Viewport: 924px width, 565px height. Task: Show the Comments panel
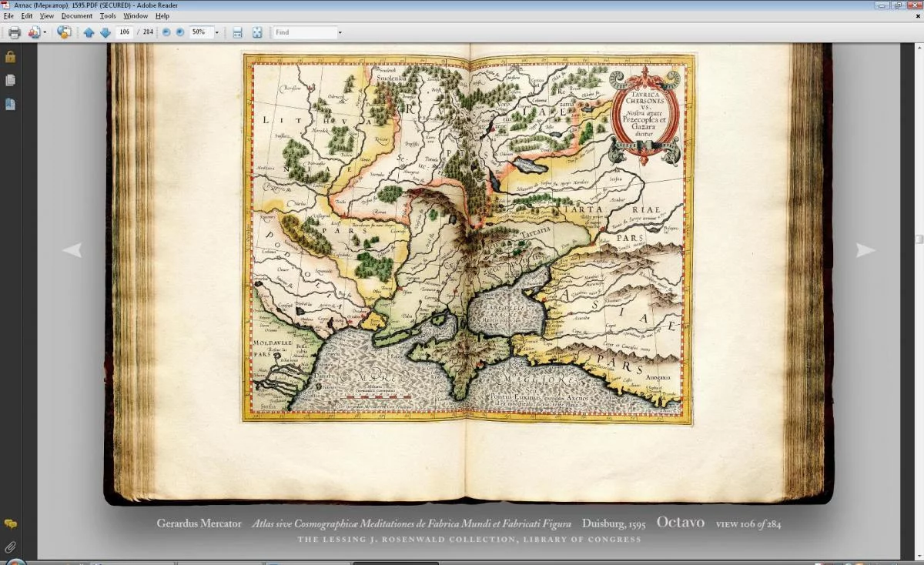pos(10,524)
